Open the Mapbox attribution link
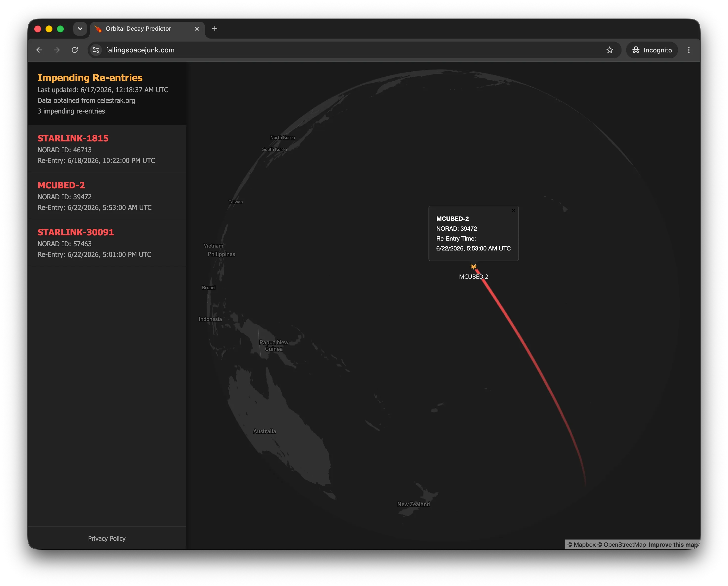 (581, 544)
